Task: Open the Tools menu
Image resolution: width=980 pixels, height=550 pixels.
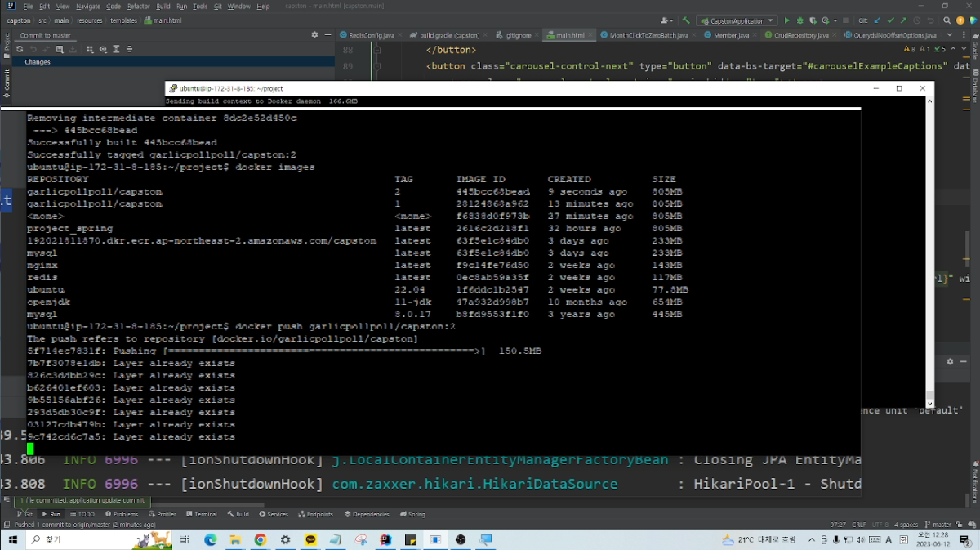Action: [200, 6]
